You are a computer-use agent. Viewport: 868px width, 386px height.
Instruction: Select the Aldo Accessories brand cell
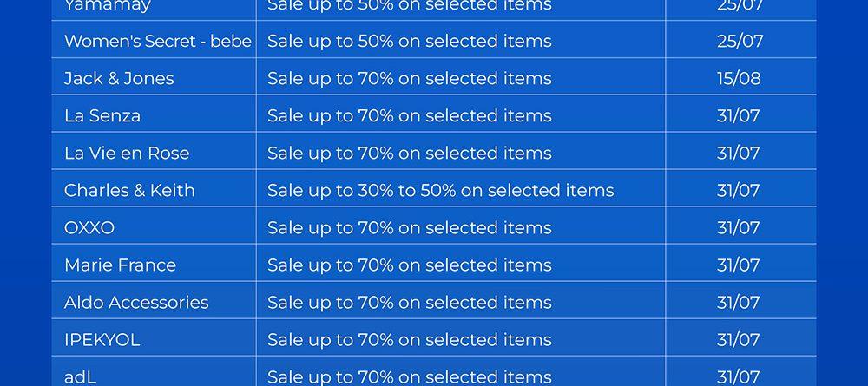coord(136,302)
